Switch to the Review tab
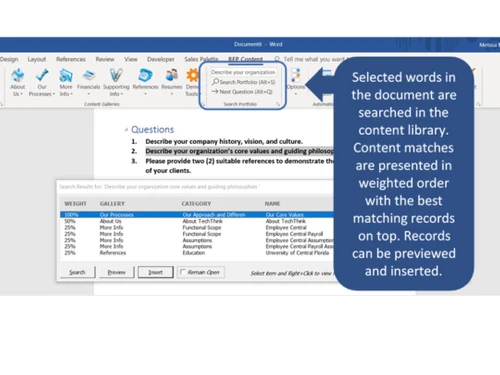The height and width of the screenshot is (375, 500). 105,59
